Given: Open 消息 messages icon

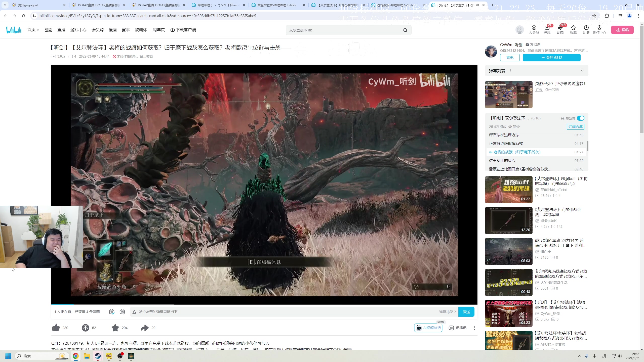Looking at the screenshot, I should click(547, 30).
